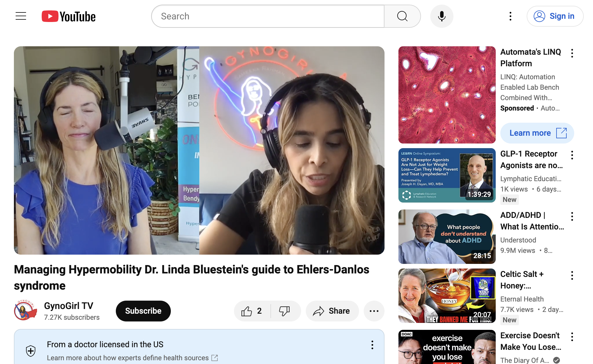Screen dimensions: 593x364
Task: Open ADD/ADHD What Is Attention title
Action: click(532, 221)
